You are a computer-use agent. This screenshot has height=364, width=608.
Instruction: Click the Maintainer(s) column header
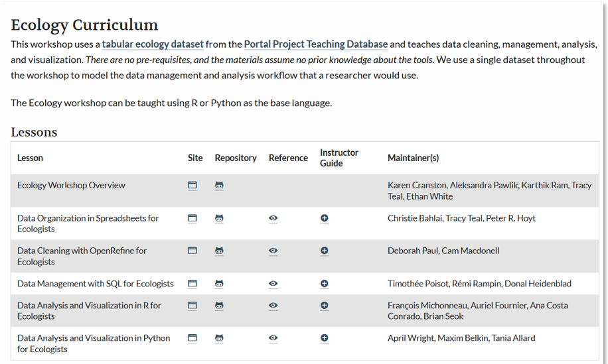tap(413, 158)
